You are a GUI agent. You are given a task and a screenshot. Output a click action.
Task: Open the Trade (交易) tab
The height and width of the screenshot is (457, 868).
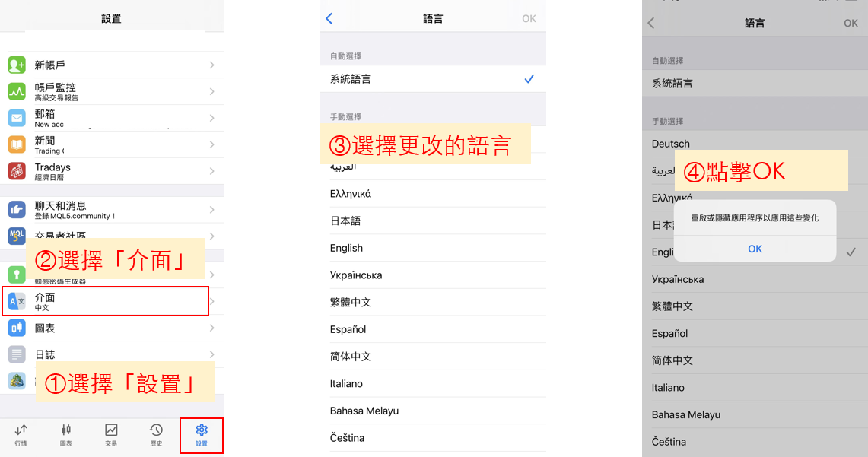pyautogui.click(x=111, y=436)
